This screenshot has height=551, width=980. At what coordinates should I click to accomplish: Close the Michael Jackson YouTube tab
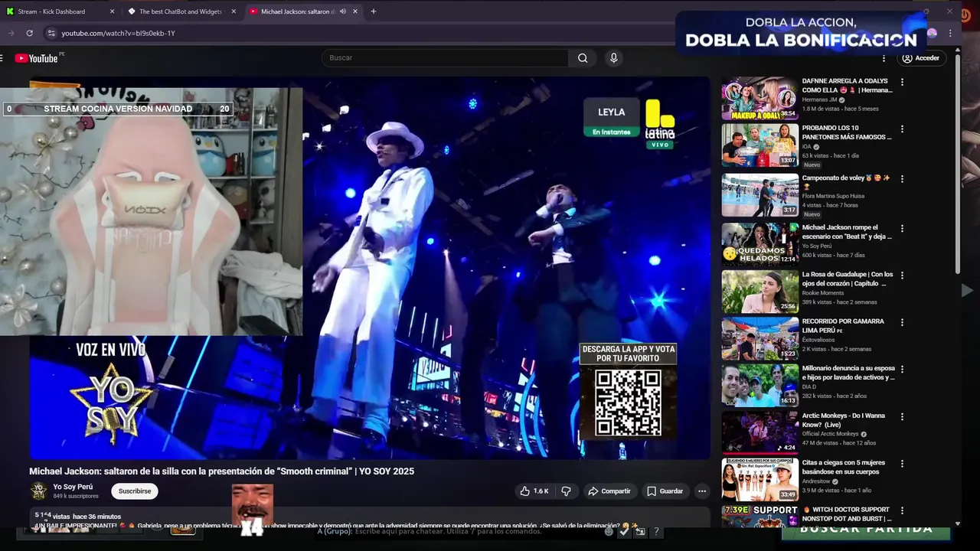coord(355,11)
